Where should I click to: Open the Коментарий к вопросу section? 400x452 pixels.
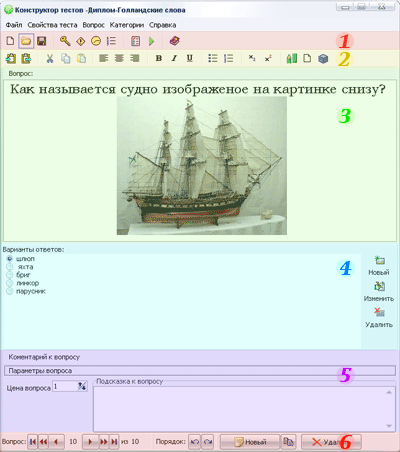(44, 357)
